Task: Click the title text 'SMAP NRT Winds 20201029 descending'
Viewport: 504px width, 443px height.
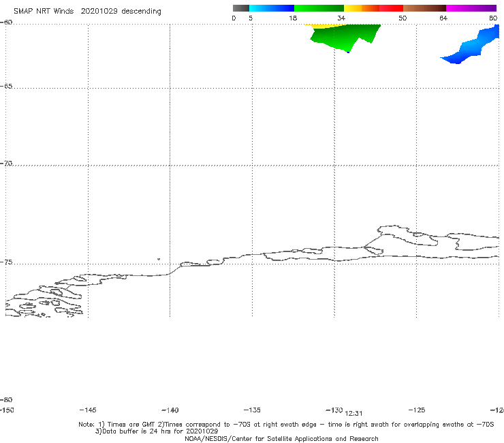Action: (x=87, y=12)
